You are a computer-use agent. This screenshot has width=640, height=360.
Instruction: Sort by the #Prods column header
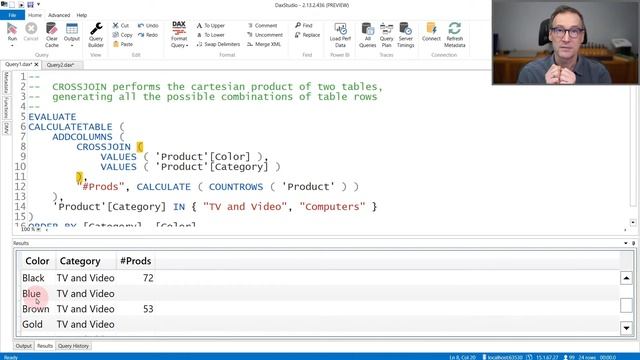136,261
